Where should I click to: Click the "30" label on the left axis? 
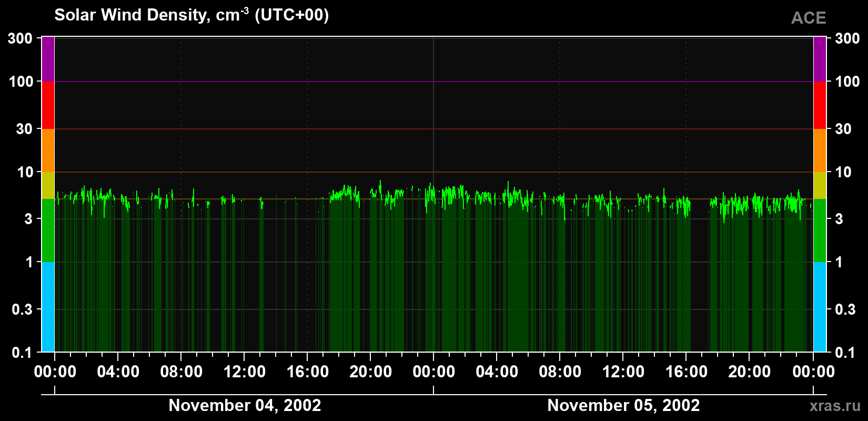[x=25, y=129]
